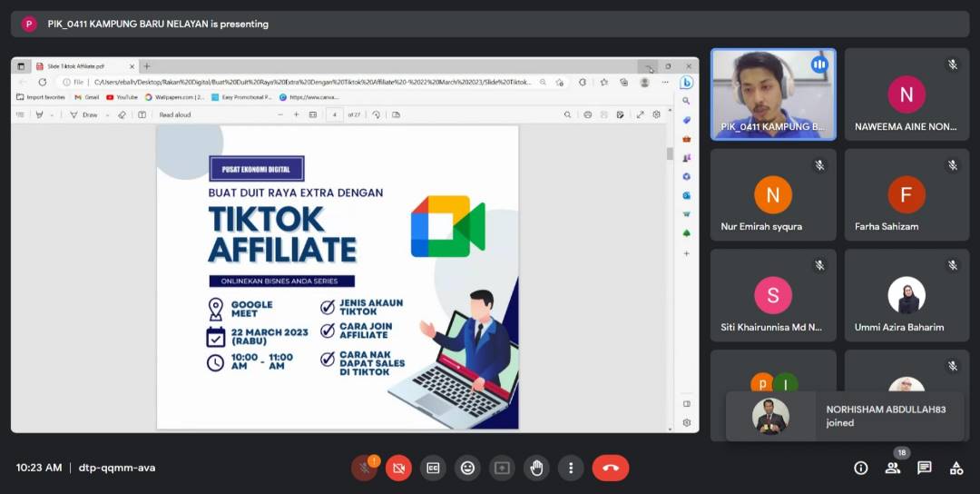The width and height of the screenshot is (980, 494).
Task: Open the Wallpapers.com bookmark
Action: (174, 97)
